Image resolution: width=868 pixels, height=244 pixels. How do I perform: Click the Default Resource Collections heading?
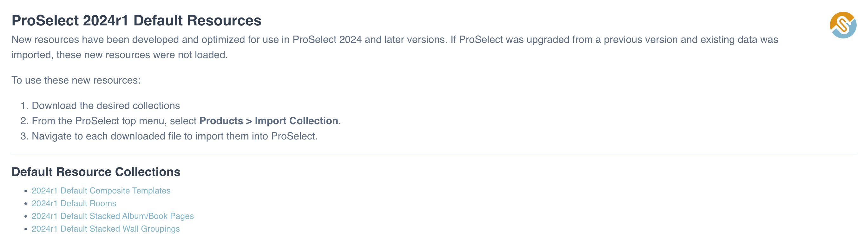(x=96, y=172)
